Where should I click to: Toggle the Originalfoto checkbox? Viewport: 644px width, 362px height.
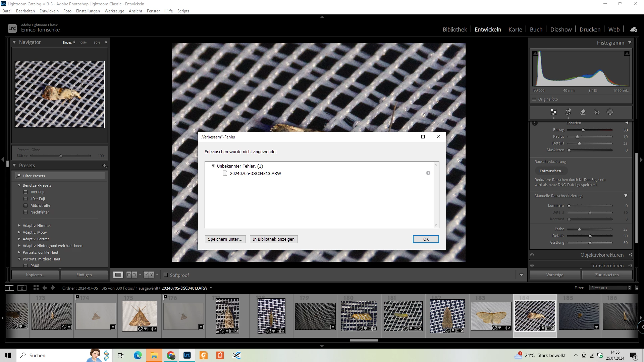point(534,99)
